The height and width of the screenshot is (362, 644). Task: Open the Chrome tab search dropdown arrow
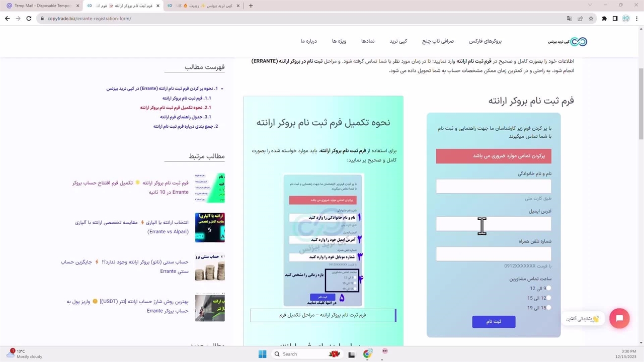[x=590, y=6]
